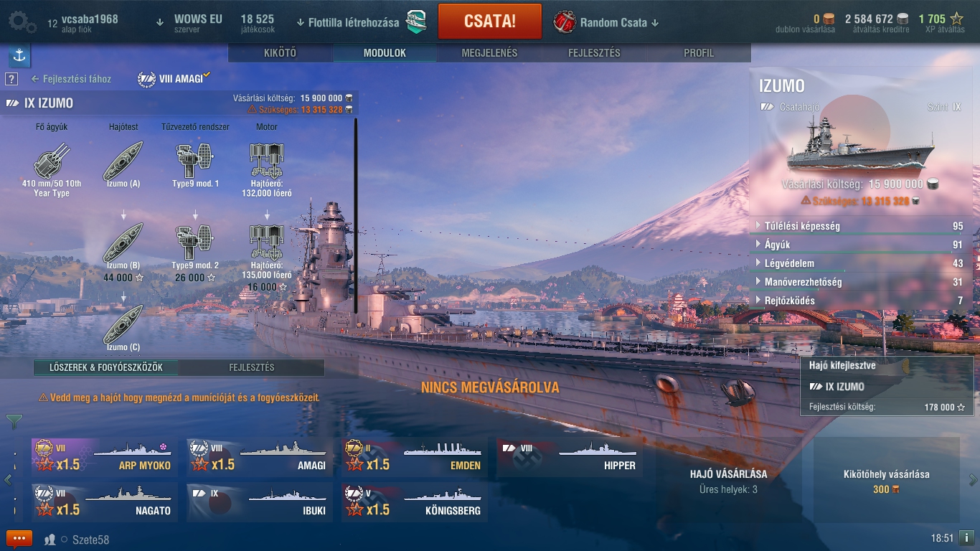Click the red CSATA! battle button

point(490,21)
